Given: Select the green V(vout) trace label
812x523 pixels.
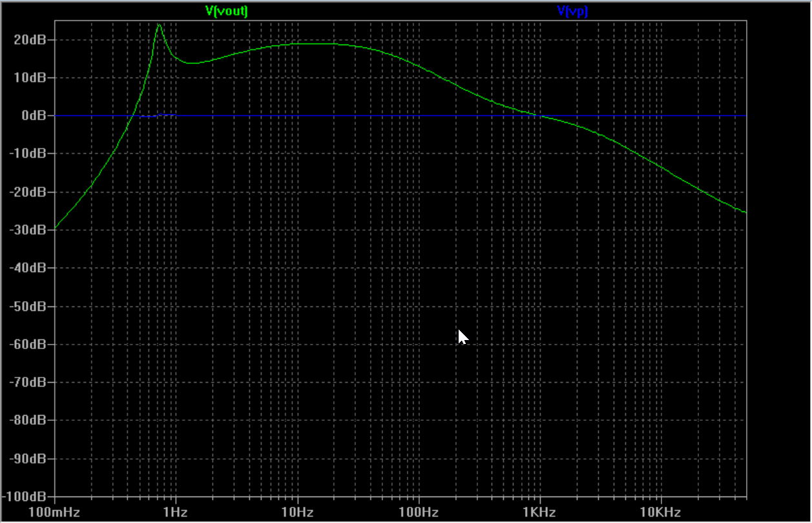Looking at the screenshot, I should coord(226,10).
